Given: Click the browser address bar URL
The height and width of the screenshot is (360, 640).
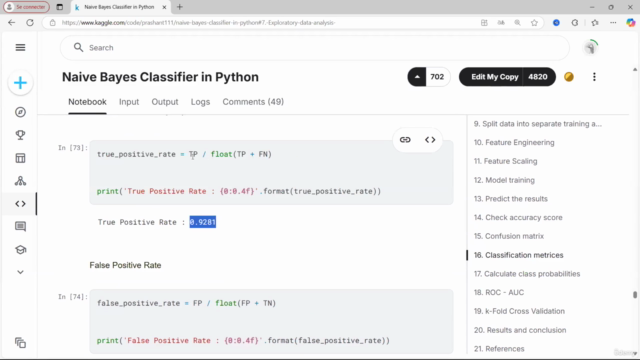Looking at the screenshot, I should coord(198,23).
